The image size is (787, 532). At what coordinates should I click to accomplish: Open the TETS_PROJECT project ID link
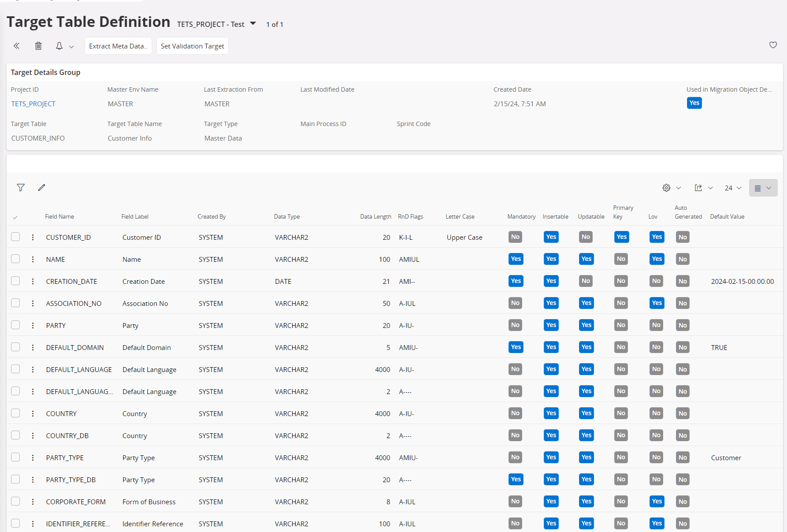coord(33,104)
